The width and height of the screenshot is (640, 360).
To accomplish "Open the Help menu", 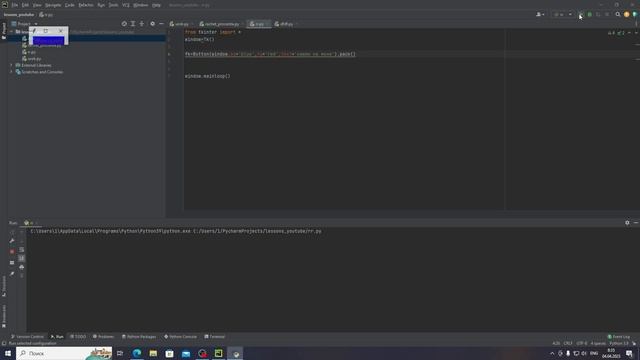I will pyautogui.click(x=156, y=5).
